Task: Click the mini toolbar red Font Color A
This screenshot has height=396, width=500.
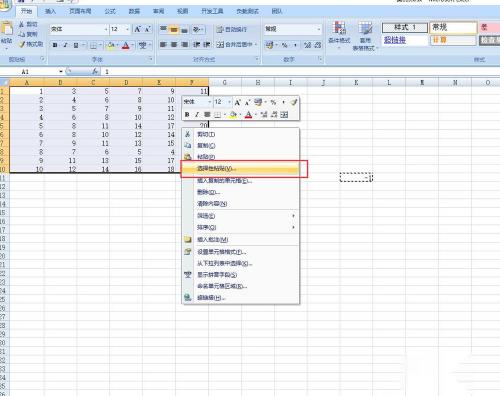Action: click(x=248, y=115)
